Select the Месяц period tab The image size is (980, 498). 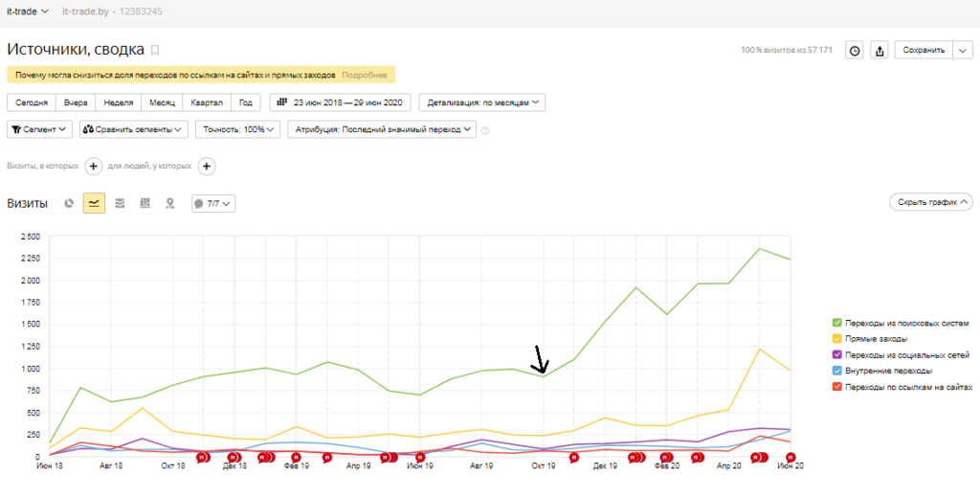tap(163, 102)
